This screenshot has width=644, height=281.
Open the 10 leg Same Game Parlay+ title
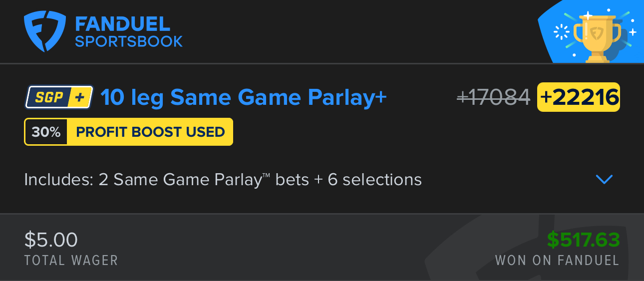pos(244,97)
